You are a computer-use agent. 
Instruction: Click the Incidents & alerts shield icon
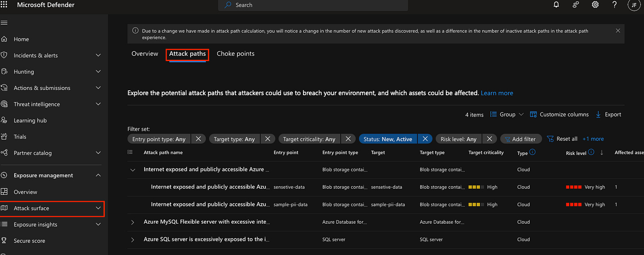click(4, 55)
